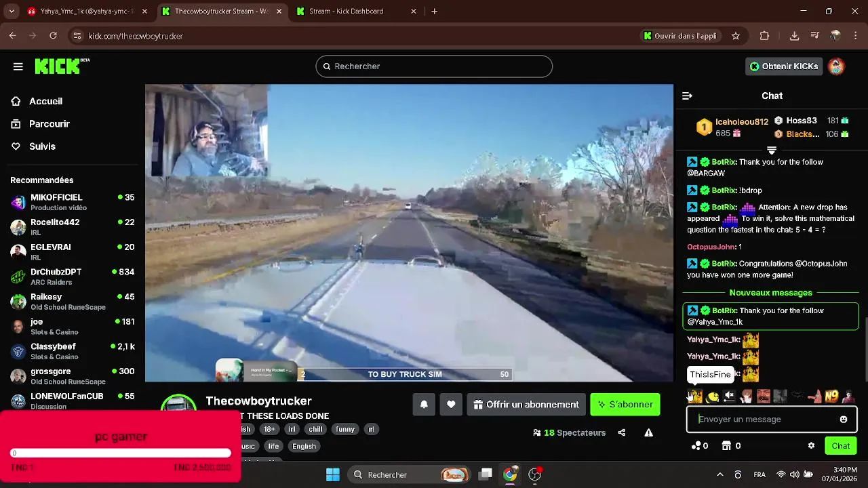
Task: Open the user profile avatar menu
Action: pyautogui.click(x=836, y=66)
